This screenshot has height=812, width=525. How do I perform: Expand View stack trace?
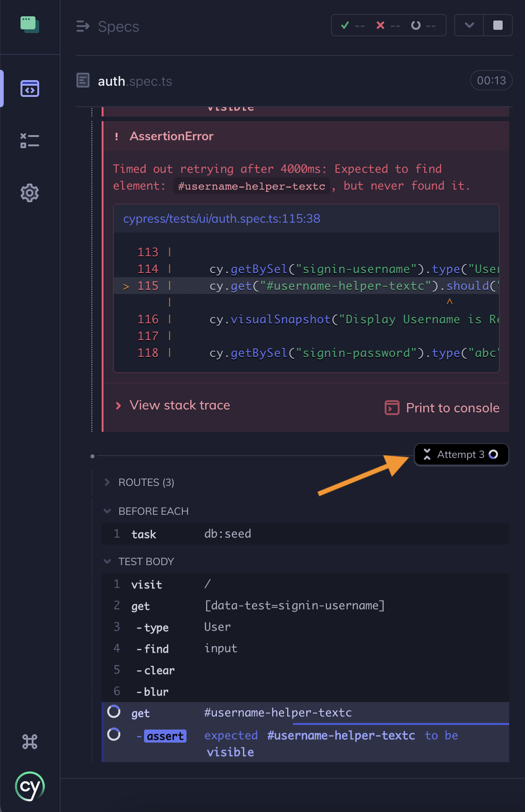(180, 405)
